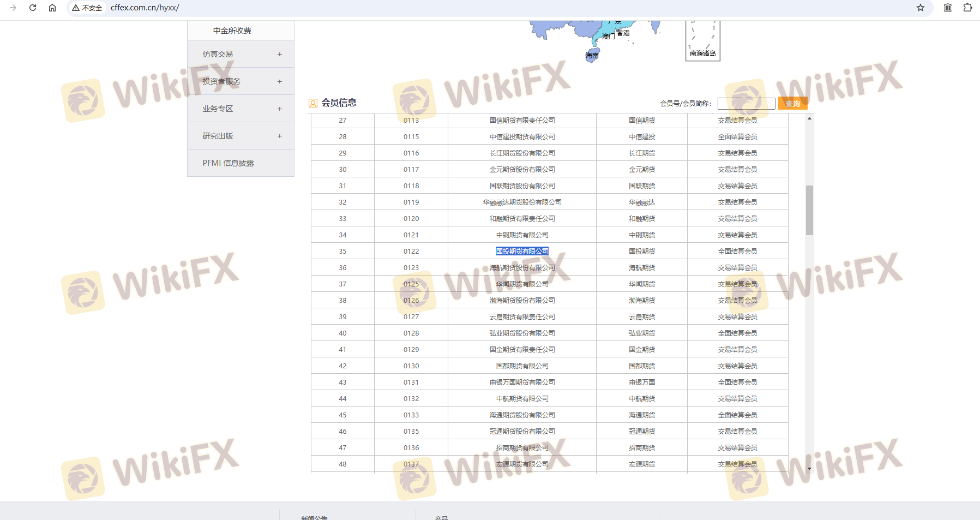Click the browser home icon
The image size is (980, 520).
(52, 8)
